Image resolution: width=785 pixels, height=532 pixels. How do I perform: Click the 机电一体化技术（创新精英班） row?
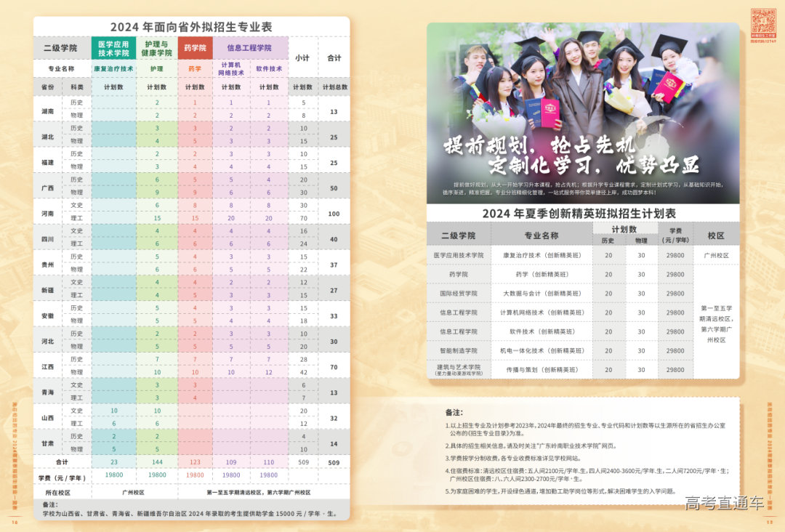click(543, 350)
